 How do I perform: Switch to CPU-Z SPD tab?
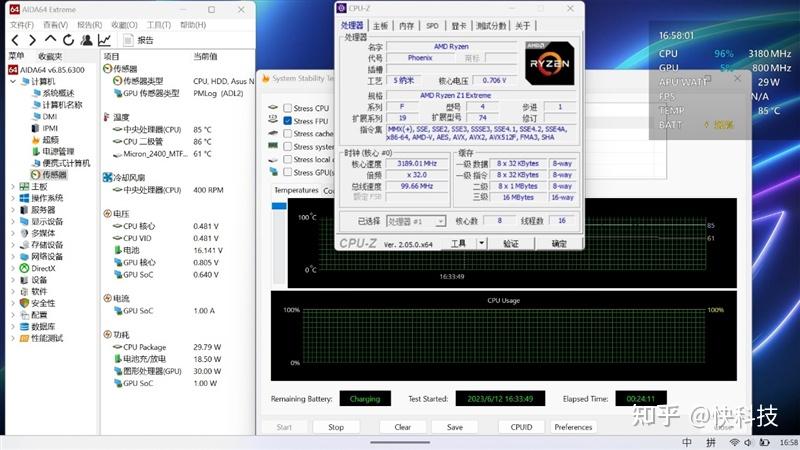432,26
